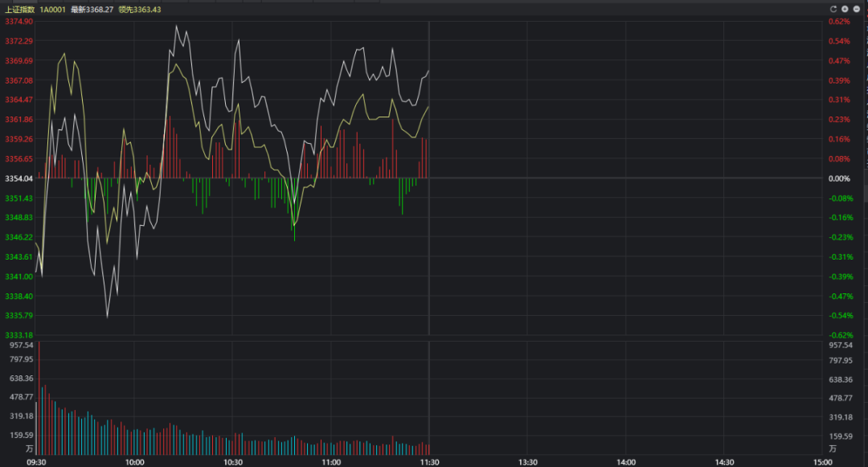
Task: Click the 0.00% percent axis label
Action: pyautogui.click(x=839, y=178)
